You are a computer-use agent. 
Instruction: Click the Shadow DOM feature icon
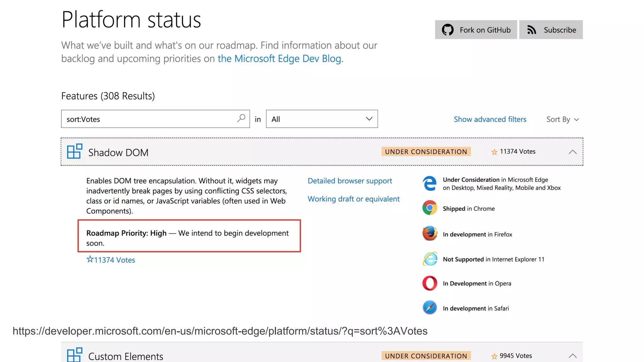pyautogui.click(x=75, y=151)
